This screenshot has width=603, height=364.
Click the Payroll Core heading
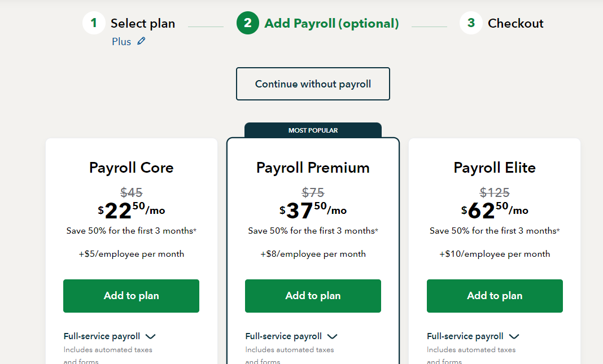point(131,168)
